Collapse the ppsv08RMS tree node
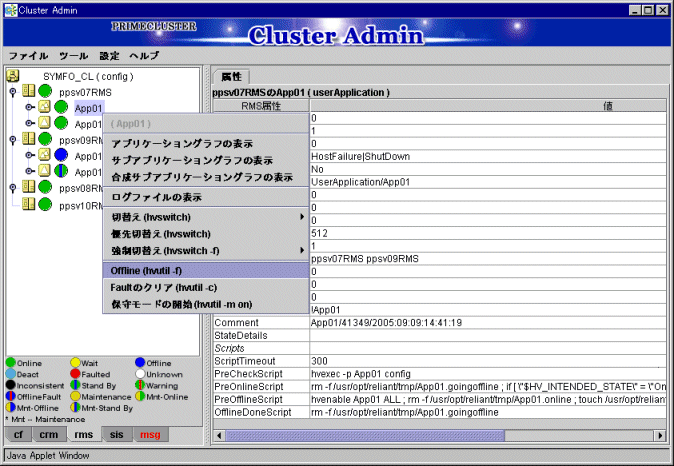 pyautogui.click(x=13, y=187)
